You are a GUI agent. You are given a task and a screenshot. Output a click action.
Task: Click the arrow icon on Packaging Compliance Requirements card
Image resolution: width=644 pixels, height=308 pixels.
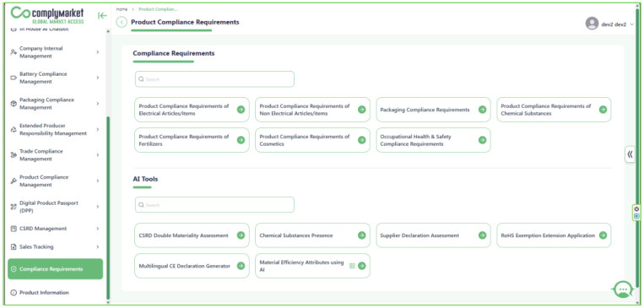[x=483, y=110]
